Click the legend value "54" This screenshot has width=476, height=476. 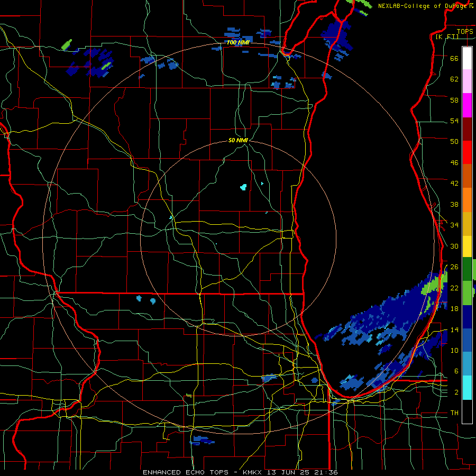tap(454, 121)
